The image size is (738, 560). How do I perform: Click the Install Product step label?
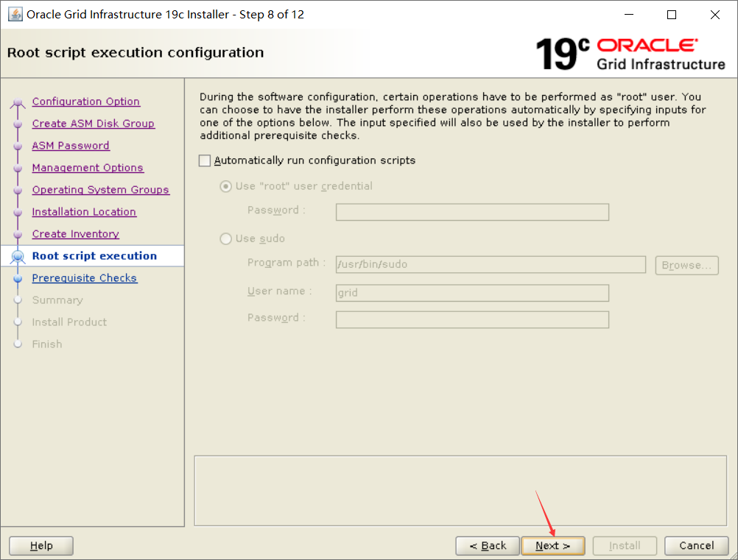click(69, 322)
